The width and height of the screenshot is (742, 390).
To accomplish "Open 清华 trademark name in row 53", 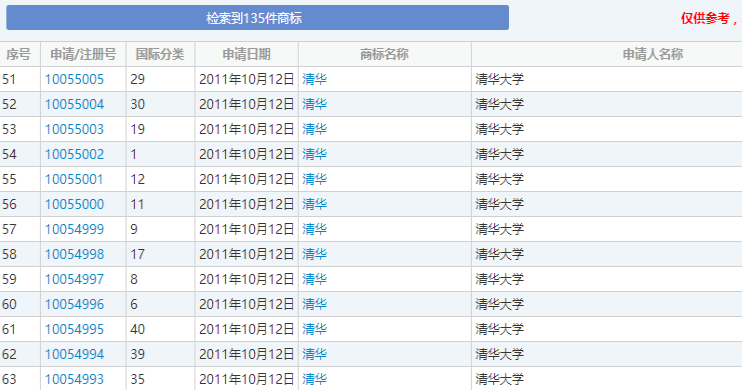I will [x=315, y=129].
